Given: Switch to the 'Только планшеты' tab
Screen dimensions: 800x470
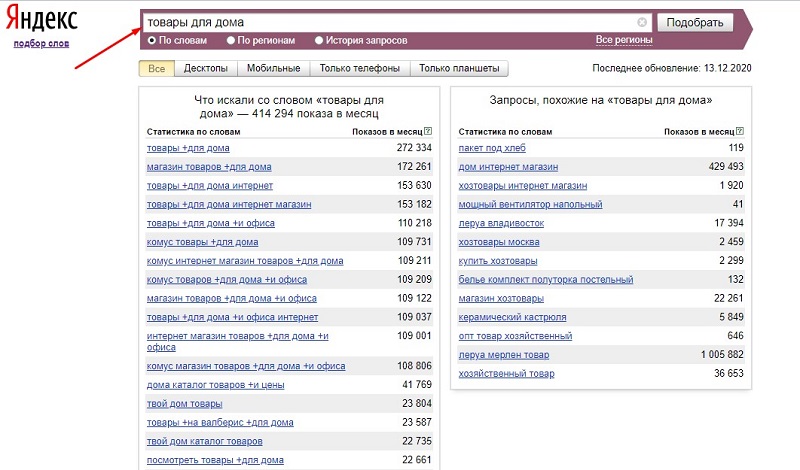Looking at the screenshot, I should coord(459,69).
